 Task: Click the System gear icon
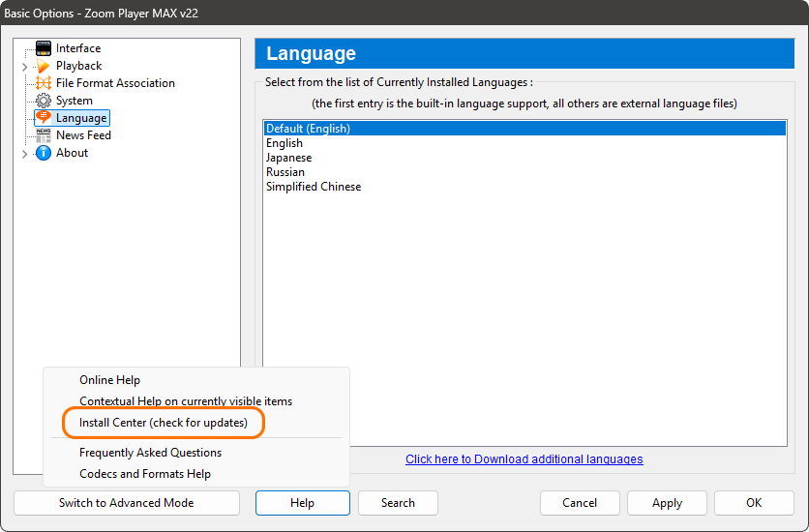44,101
